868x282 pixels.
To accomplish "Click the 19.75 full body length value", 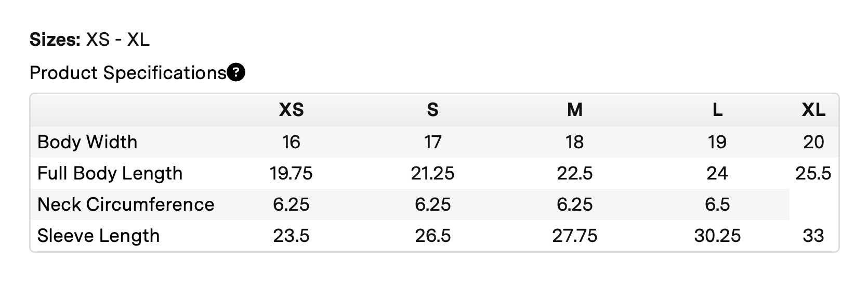I will click(x=291, y=173).
